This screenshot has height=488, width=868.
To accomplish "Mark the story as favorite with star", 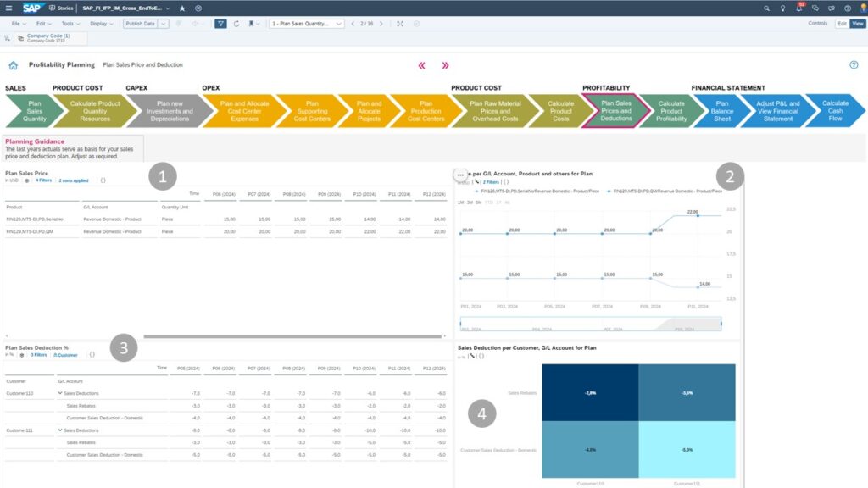I will [x=182, y=8].
